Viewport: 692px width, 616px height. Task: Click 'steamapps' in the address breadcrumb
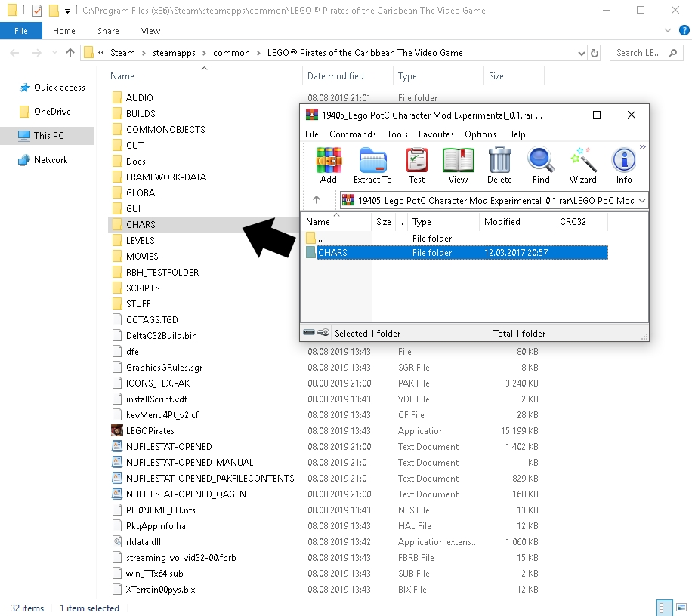coord(174,53)
